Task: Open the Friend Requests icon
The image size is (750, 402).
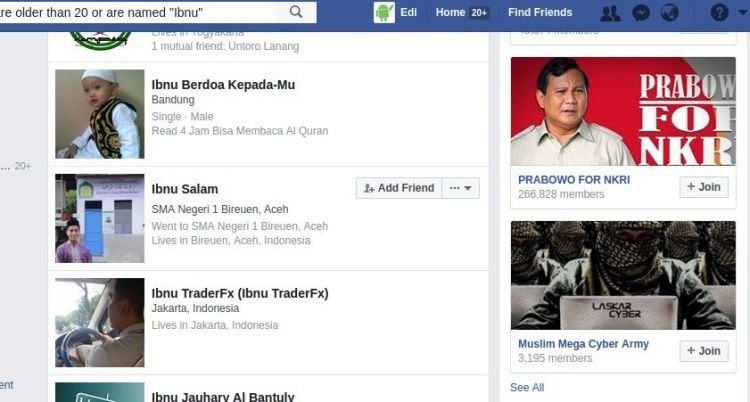Action: pos(610,13)
